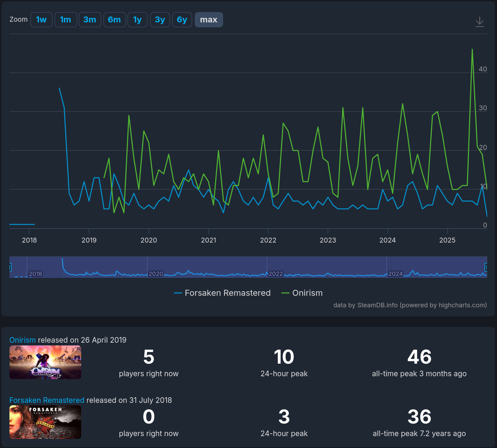Grab the right navigator range handle
497x448 pixels.
pyautogui.click(x=486, y=267)
